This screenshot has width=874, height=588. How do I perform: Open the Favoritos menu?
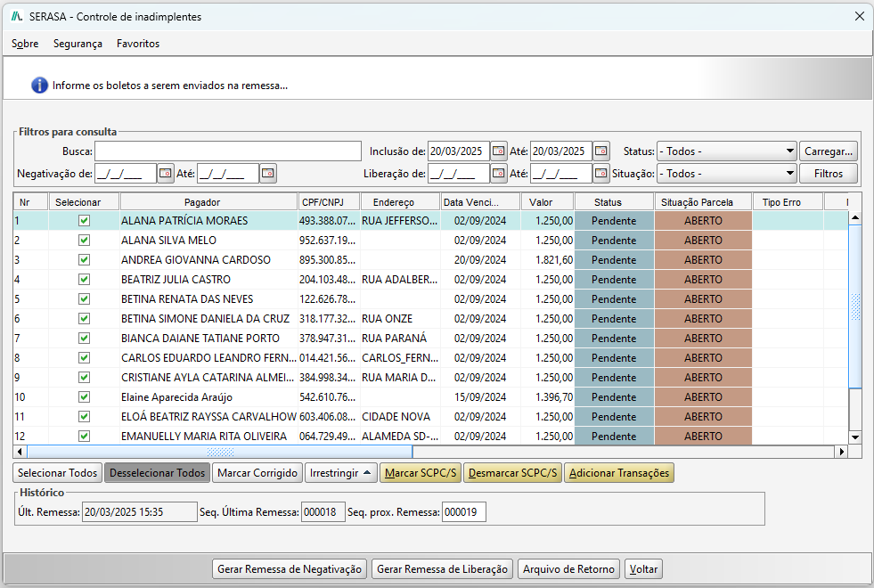click(138, 44)
